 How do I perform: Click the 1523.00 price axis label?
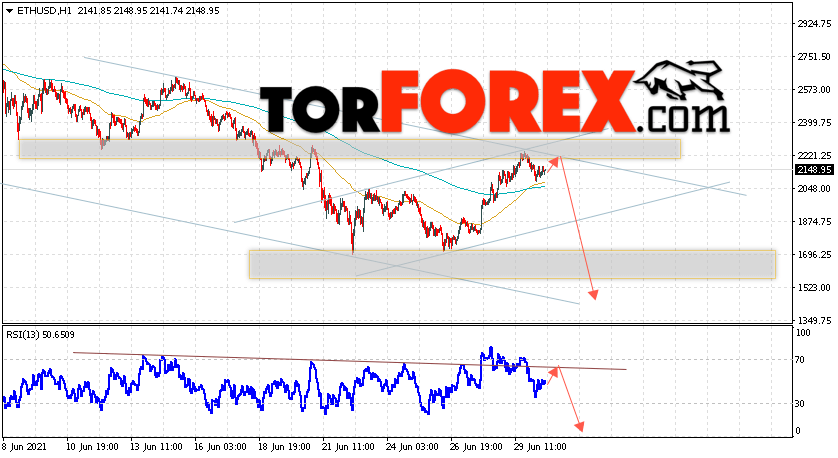[x=814, y=288]
